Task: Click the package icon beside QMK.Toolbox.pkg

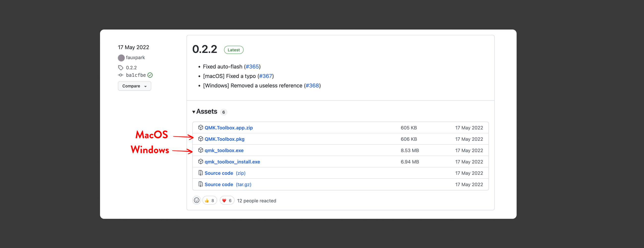Action: [200, 139]
